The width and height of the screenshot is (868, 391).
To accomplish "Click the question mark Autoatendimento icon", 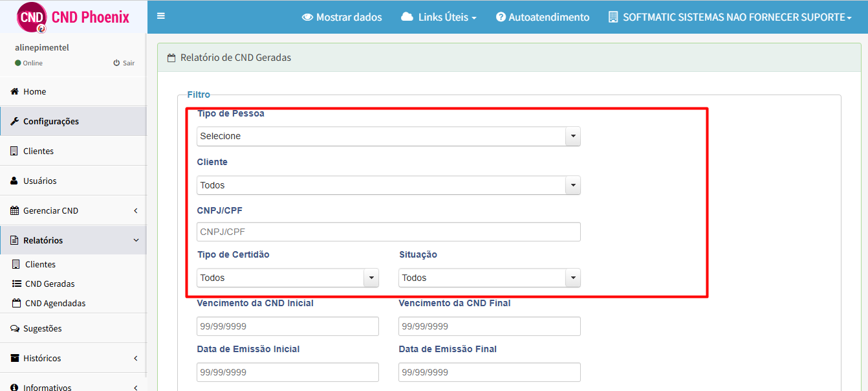I will (x=501, y=17).
